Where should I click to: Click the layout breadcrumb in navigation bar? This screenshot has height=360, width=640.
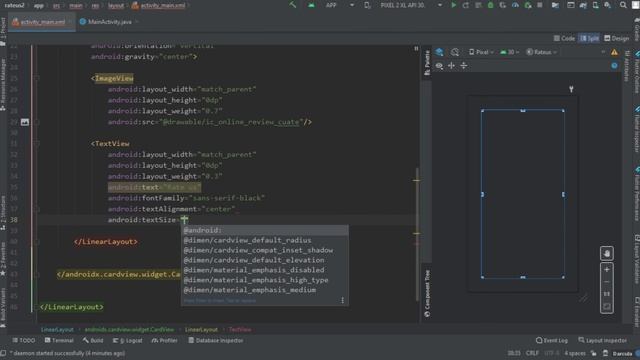point(116,5)
